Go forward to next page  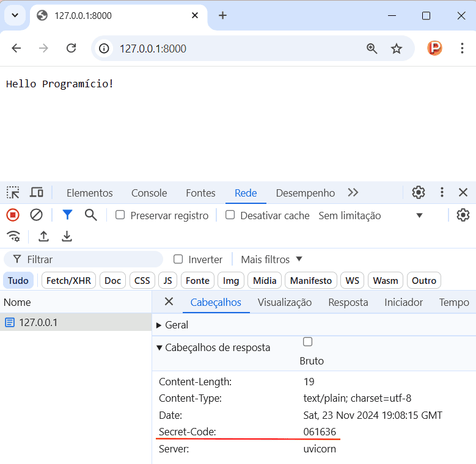pyautogui.click(x=43, y=48)
